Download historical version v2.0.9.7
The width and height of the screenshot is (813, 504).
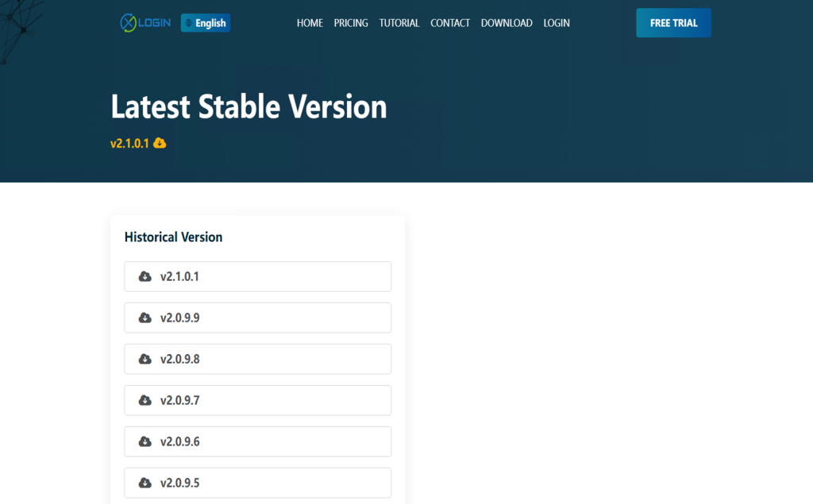(x=258, y=400)
